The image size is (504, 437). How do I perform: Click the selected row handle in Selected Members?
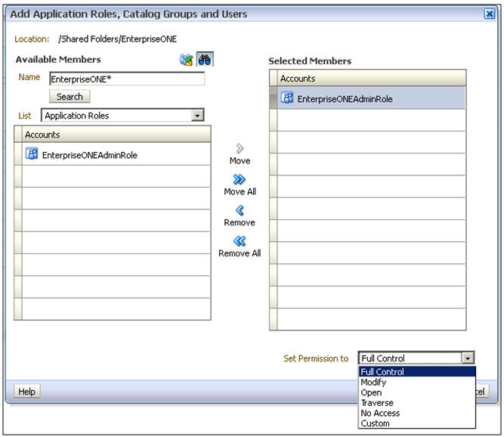point(274,98)
